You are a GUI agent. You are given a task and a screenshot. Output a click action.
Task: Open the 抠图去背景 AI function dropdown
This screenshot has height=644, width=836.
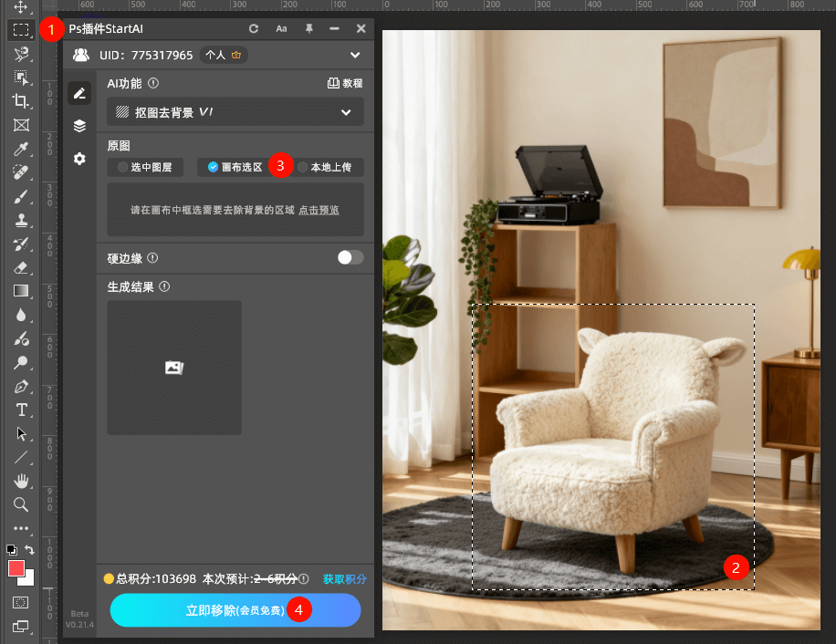[x=235, y=111]
